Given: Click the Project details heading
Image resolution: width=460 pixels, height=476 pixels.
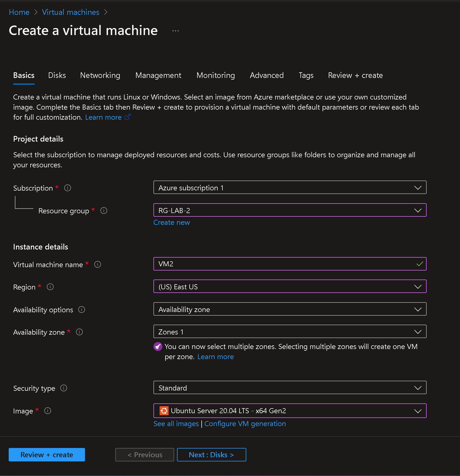Looking at the screenshot, I should point(38,139).
